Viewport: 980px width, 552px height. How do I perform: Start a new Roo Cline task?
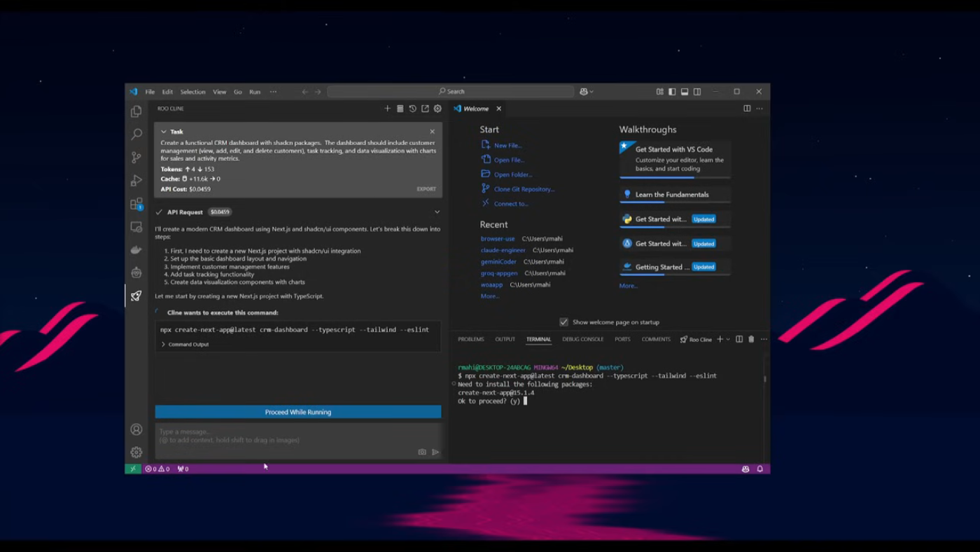387,109
